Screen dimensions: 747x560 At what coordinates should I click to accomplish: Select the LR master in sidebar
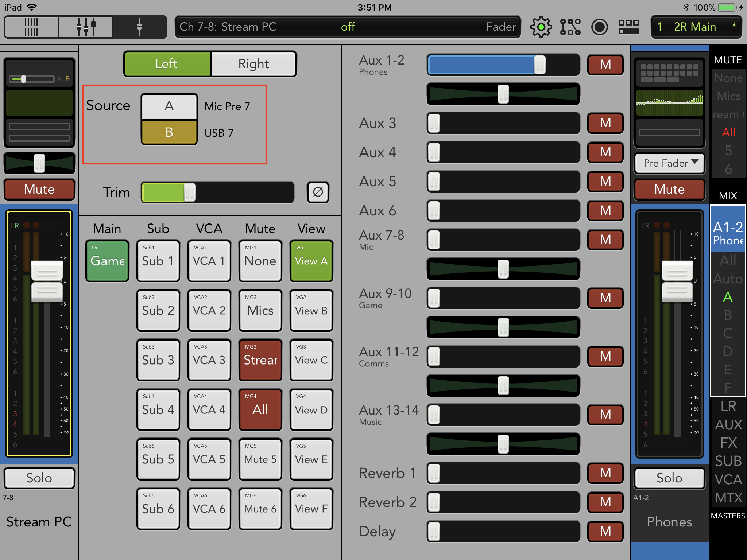click(728, 407)
